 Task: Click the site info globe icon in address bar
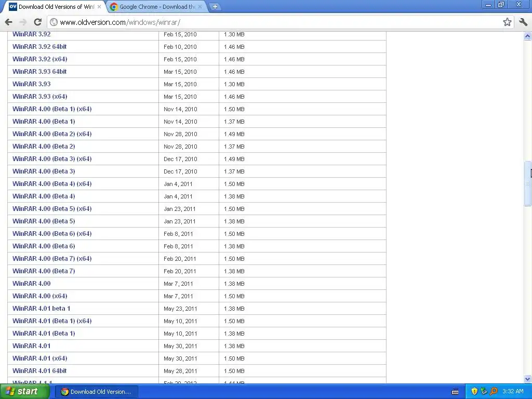54,22
